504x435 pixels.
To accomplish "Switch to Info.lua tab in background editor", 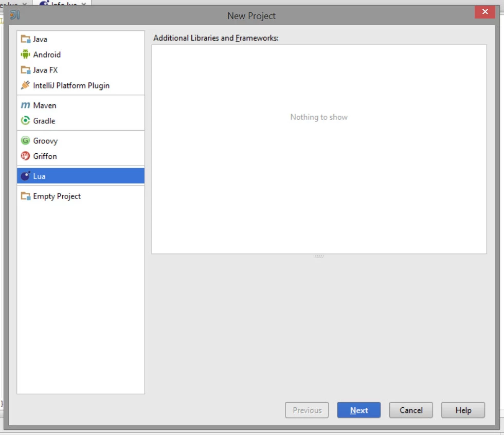I will click(x=62, y=4).
